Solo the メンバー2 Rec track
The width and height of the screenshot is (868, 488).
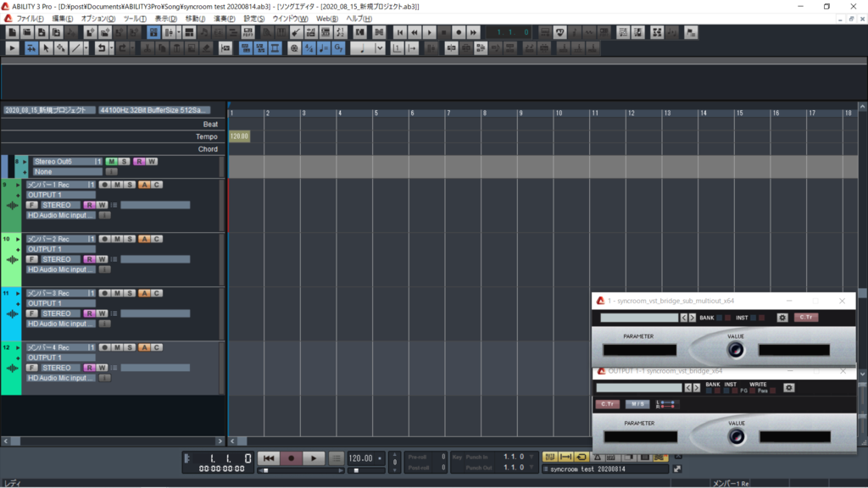130,239
